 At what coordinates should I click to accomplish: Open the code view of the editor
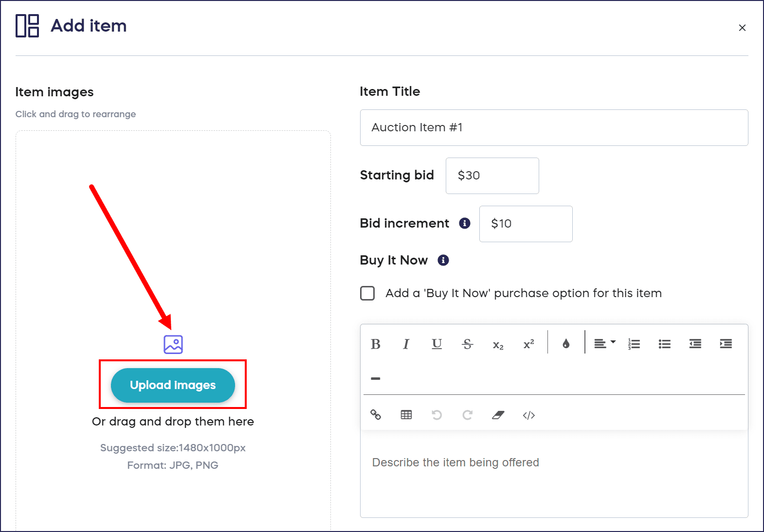[x=529, y=415]
